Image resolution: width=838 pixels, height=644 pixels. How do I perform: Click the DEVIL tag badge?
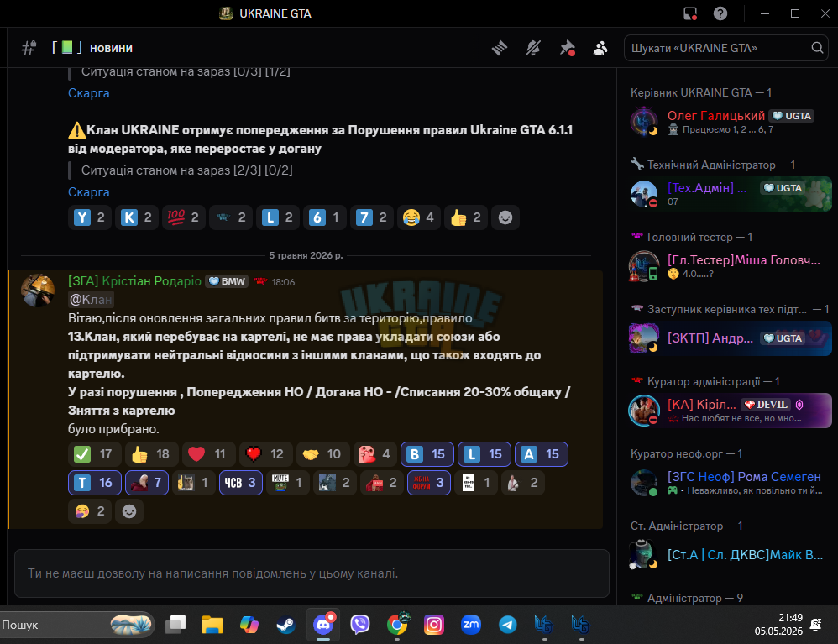pyautogui.click(x=766, y=405)
